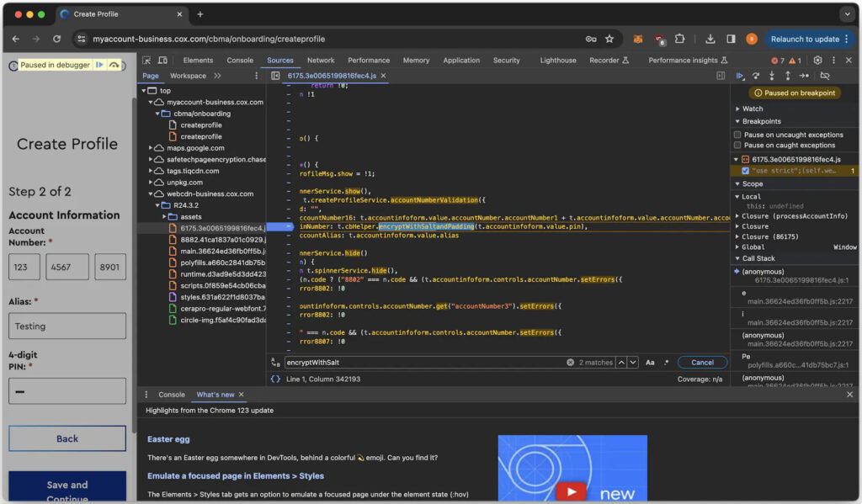Open the Easter egg link
This screenshot has height=504, width=862.
tap(168, 439)
